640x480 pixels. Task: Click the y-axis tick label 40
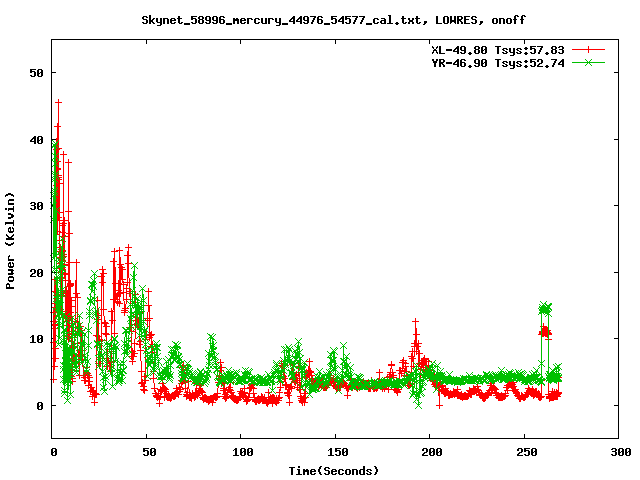click(x=36, y=140)
